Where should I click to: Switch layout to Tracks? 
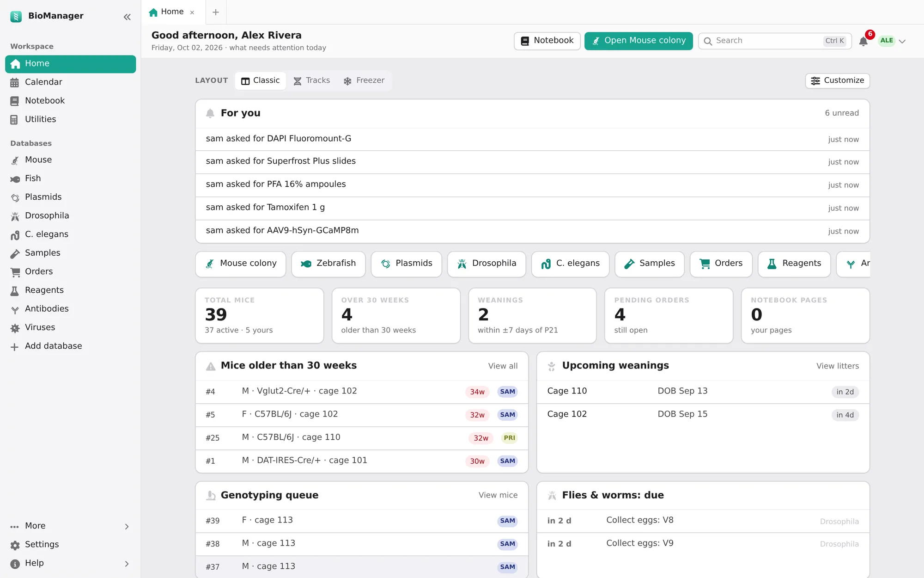[x=312, y=80]
